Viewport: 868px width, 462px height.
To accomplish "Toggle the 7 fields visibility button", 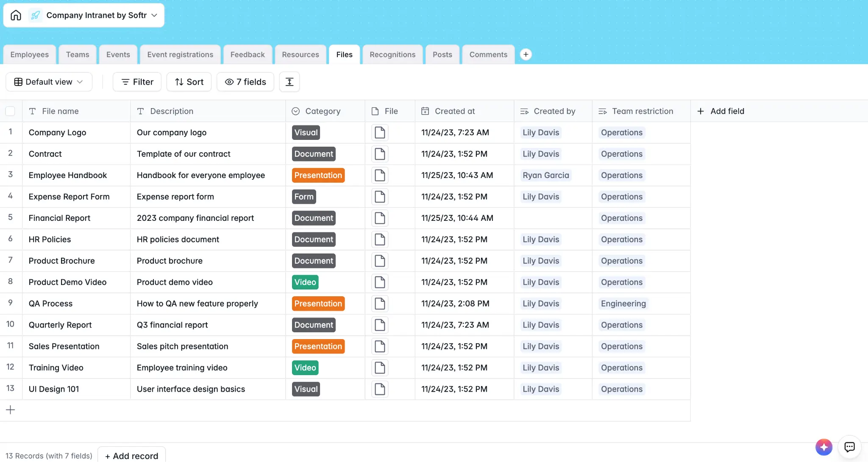I will [x=245, y=82].
